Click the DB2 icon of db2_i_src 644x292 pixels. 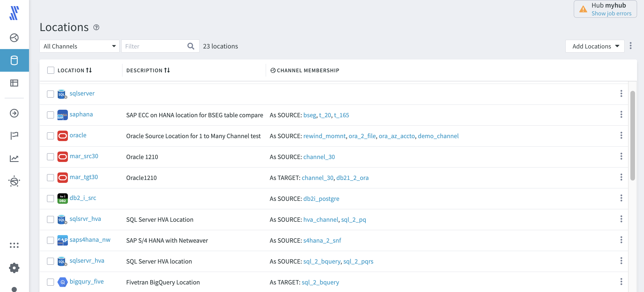[63, 199]
